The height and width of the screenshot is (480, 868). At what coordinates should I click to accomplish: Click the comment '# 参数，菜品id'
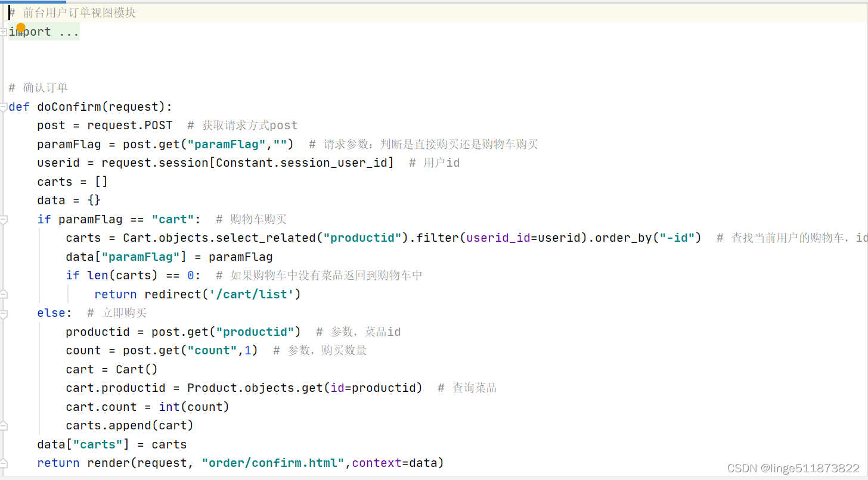click(x=358, y=332)
